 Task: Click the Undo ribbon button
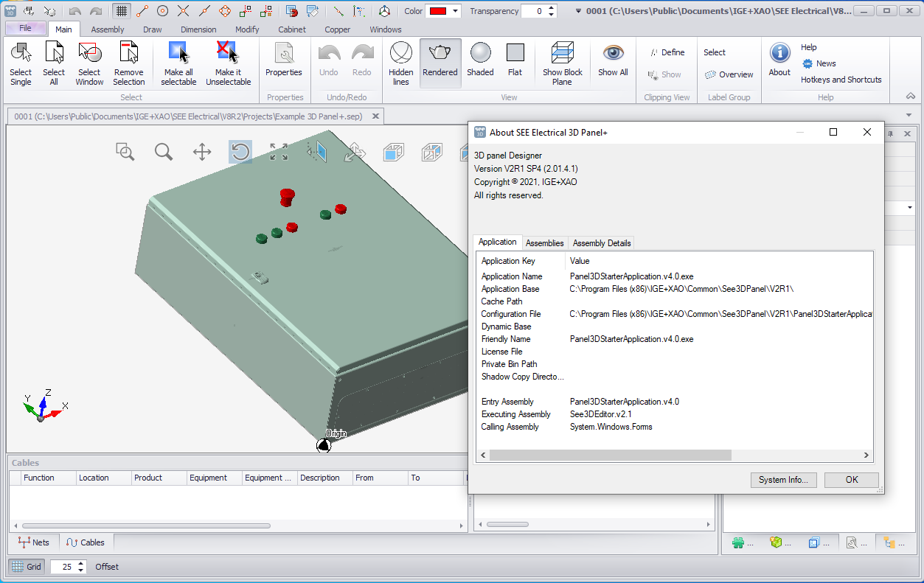tap(329, 59)
